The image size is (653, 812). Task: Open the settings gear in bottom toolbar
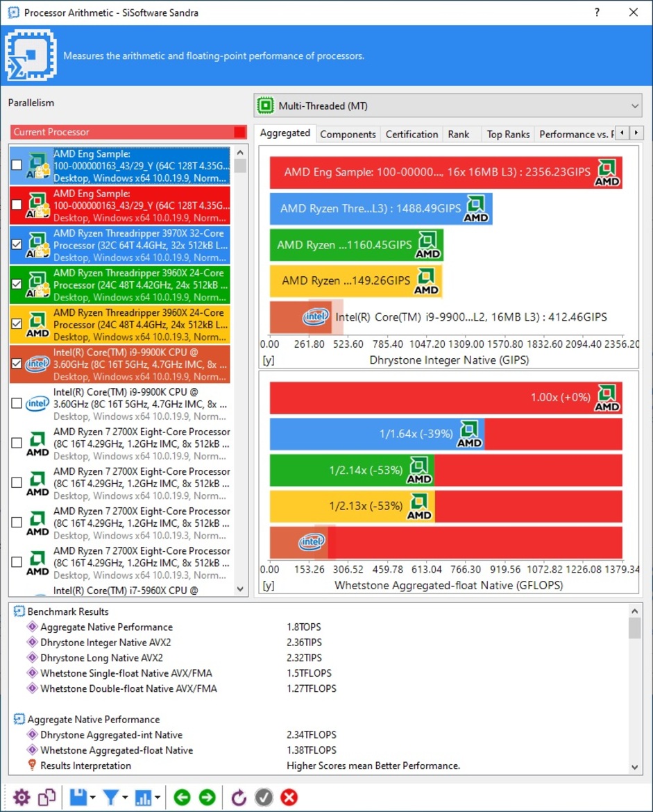tap(22, 797)
